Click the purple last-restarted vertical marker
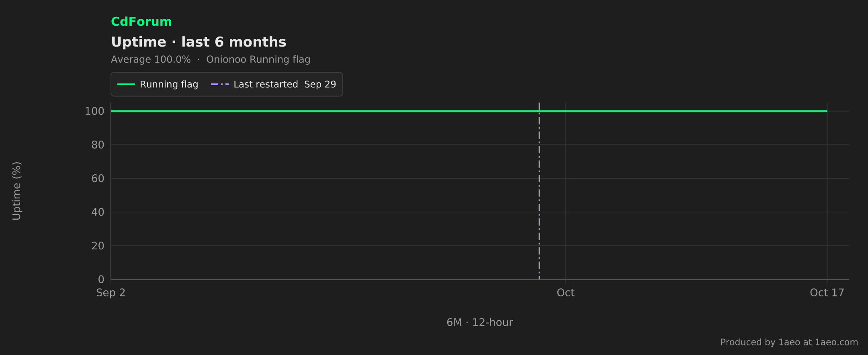 (x=539, y=191)
